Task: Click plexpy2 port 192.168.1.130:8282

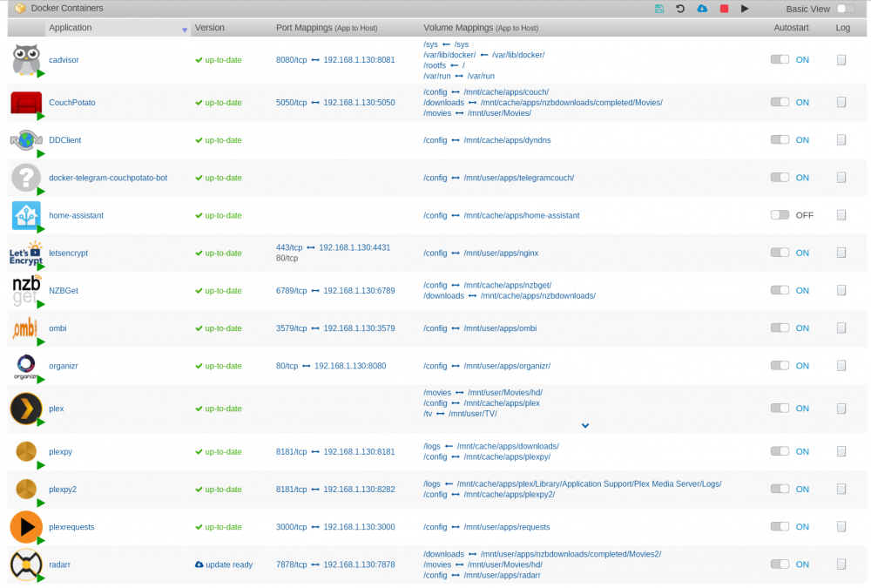Action: (359, 490)
